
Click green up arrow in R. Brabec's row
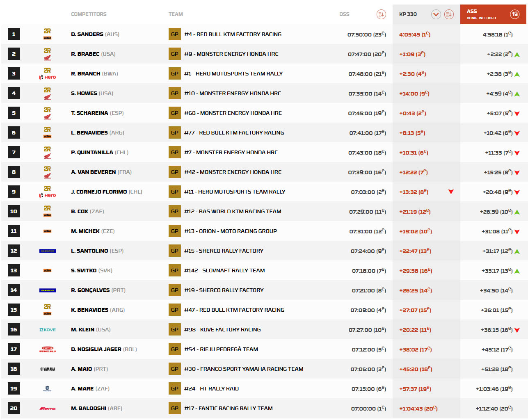coord(517,55)
